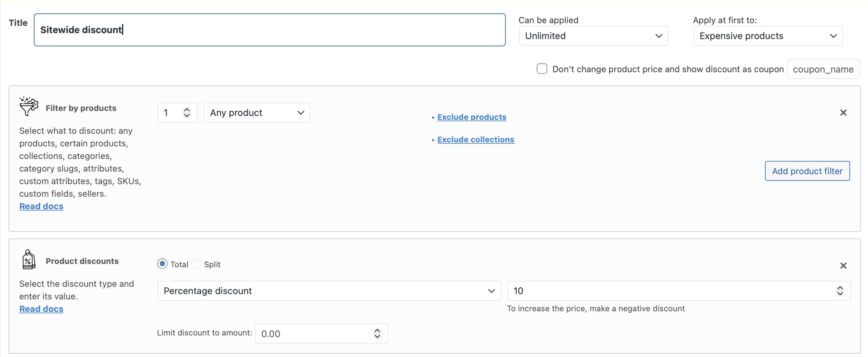Screen dimensions: 868x357
Task: Open the Percentage discount type dropdown
Action: coord(329,291)
